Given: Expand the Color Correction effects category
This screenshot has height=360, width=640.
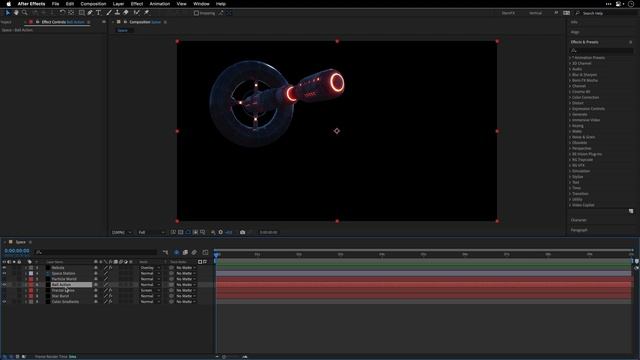Looking at the screenshot, I should point(570,98).
